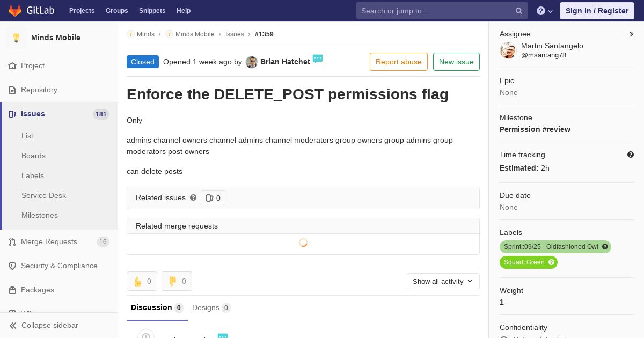
Task: Click the Minds Mobile breadcrumb icon
Action: [x=169, y=34]
